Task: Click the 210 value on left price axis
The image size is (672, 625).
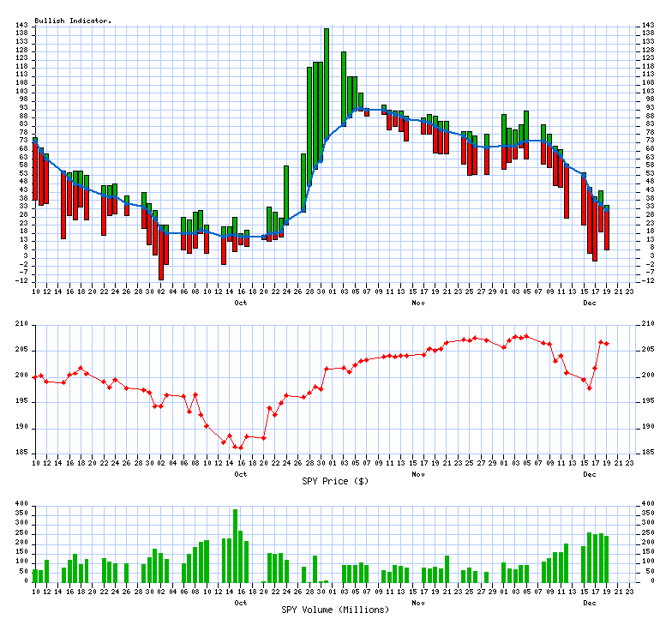Action: pos(21,324)
